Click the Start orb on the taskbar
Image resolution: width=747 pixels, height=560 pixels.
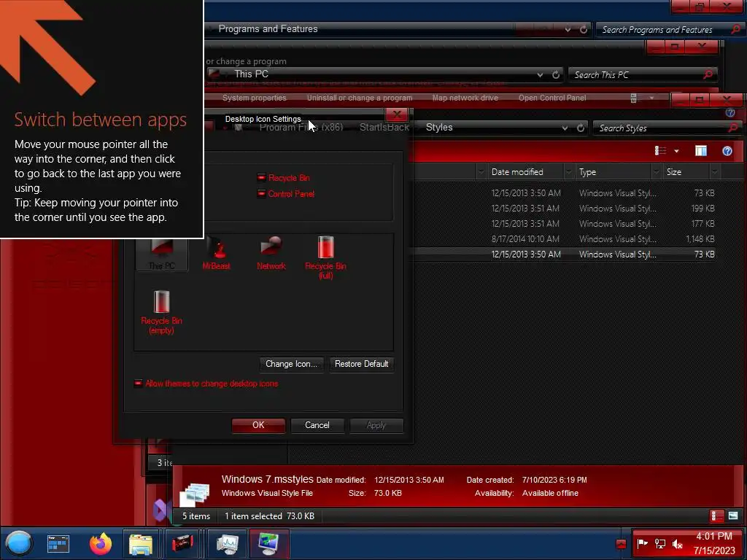click(19, 543)
